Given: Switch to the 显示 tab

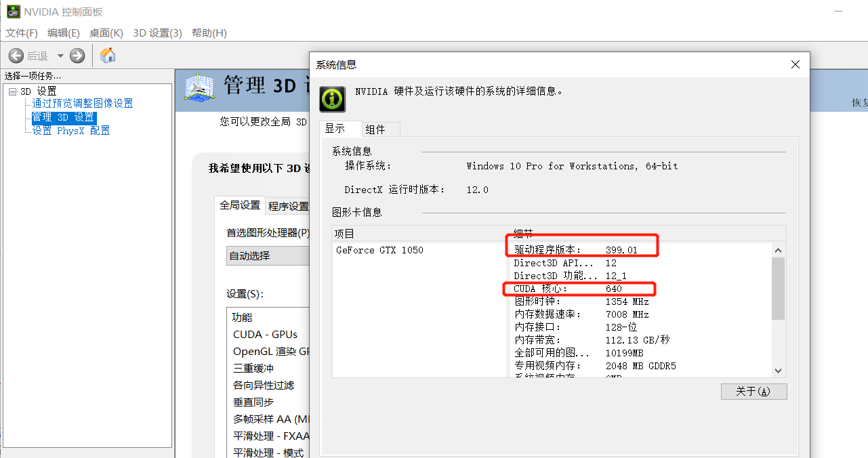Looking at the screenshot, I should 340,128.
